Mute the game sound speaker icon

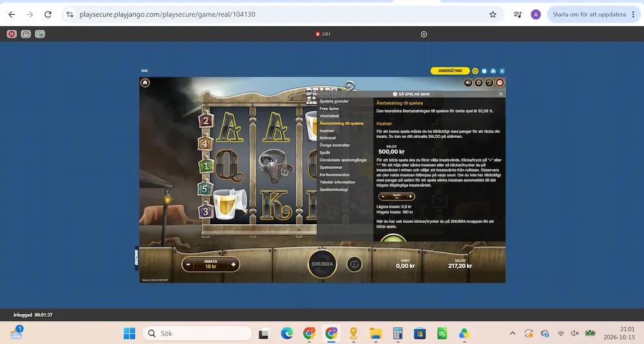(468, 82)
